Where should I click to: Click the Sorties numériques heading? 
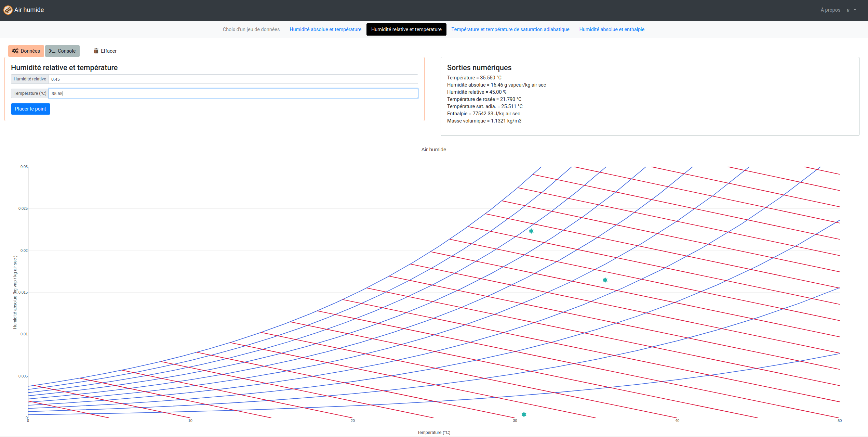coord(479,68)
